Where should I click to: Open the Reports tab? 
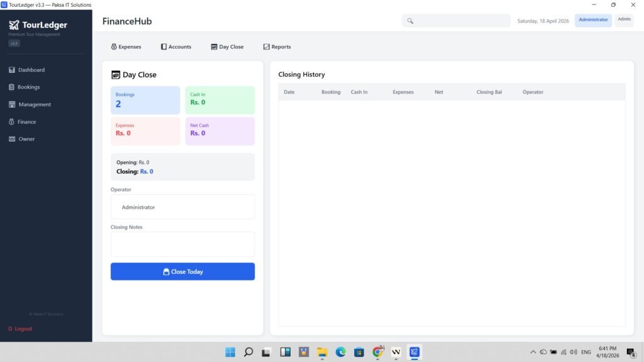point(277,47)
